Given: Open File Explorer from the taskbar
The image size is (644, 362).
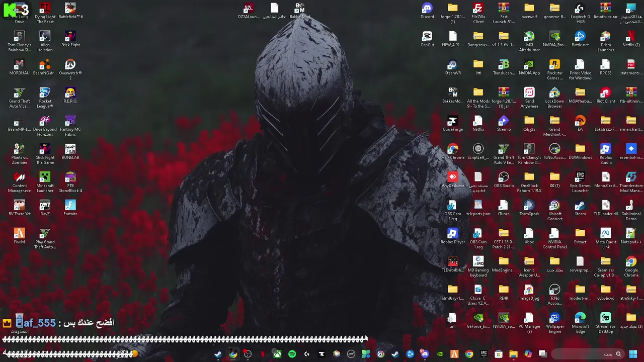Looking at the screenshot, I should [x=513, y=354].
